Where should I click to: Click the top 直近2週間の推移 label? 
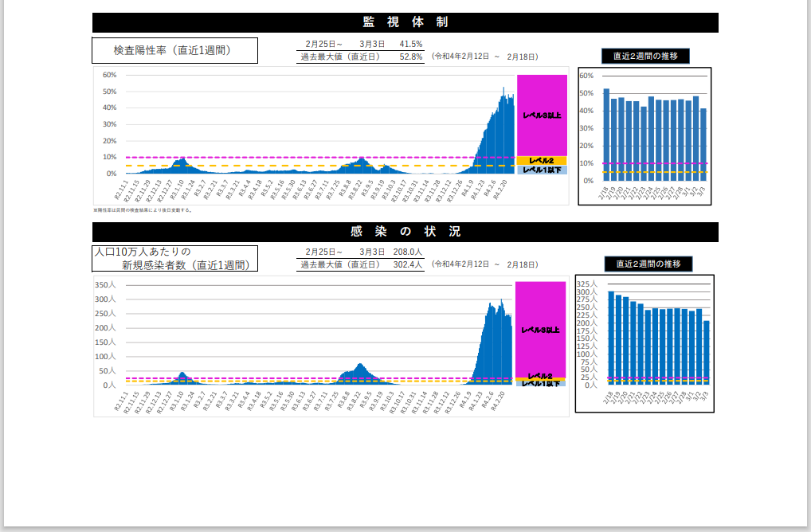[645, 56]
